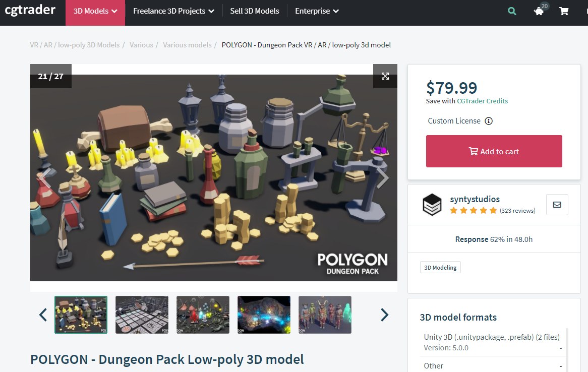
Task: Go to Sell 3D Models
Action: coord(255,11)
